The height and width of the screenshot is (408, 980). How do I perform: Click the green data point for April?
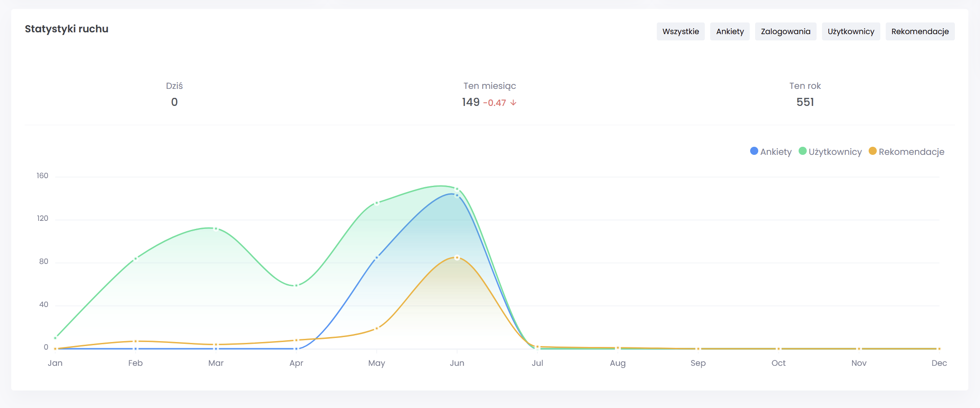pos(296,285)
